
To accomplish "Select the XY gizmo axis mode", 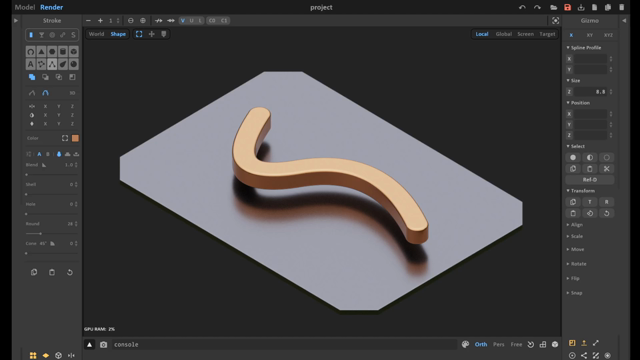I will (589, 35).
